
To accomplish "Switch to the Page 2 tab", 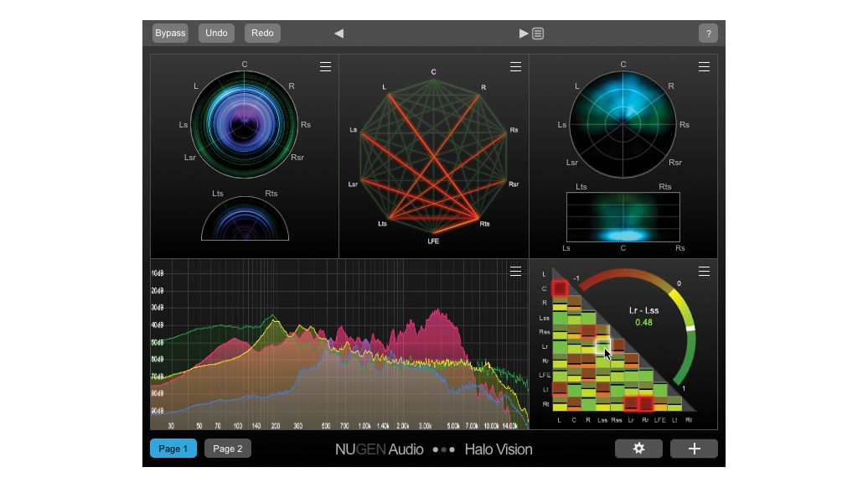I will [227, 449].
